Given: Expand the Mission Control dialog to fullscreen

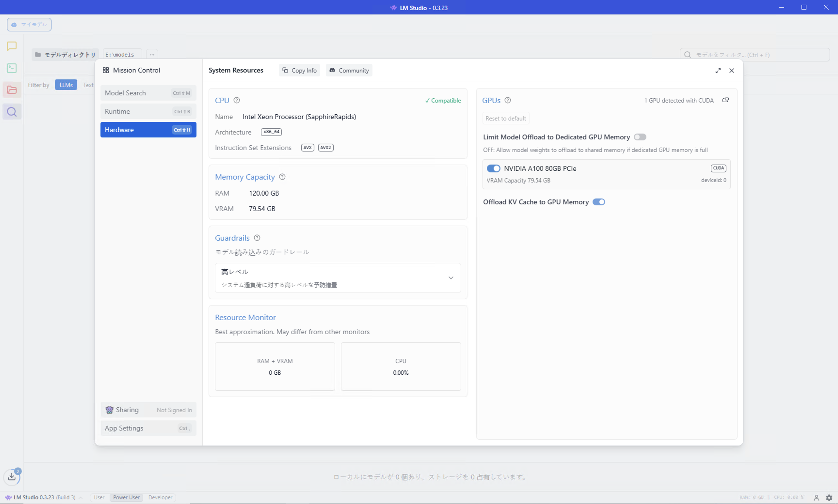Looking at the screenshot, I should click(x=718, y=71).
